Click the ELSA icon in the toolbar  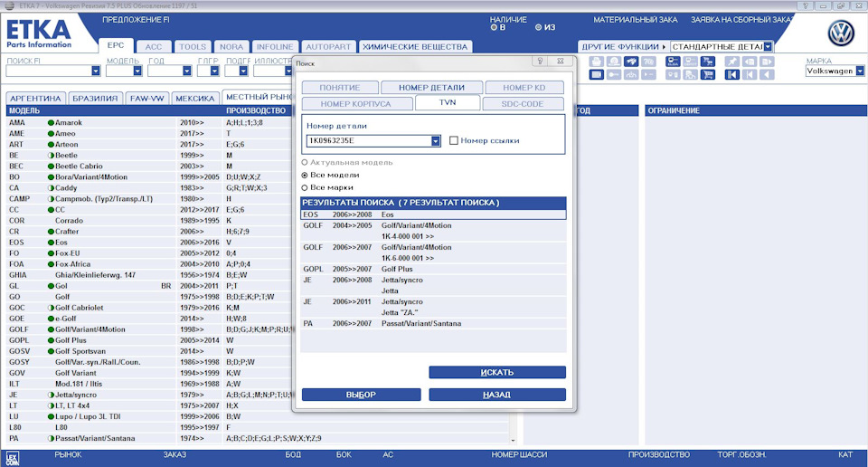point(673,62)
